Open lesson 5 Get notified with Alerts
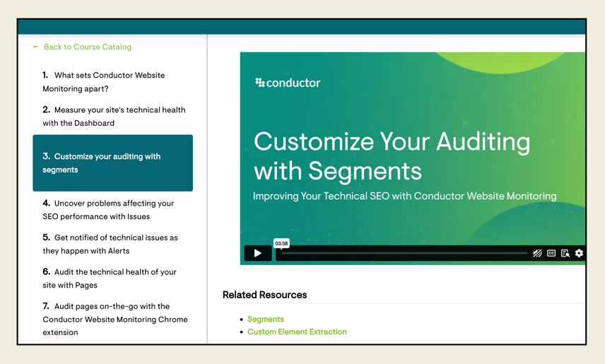Image resolution: width=605 pixels, height=364 pixels. 110,244
